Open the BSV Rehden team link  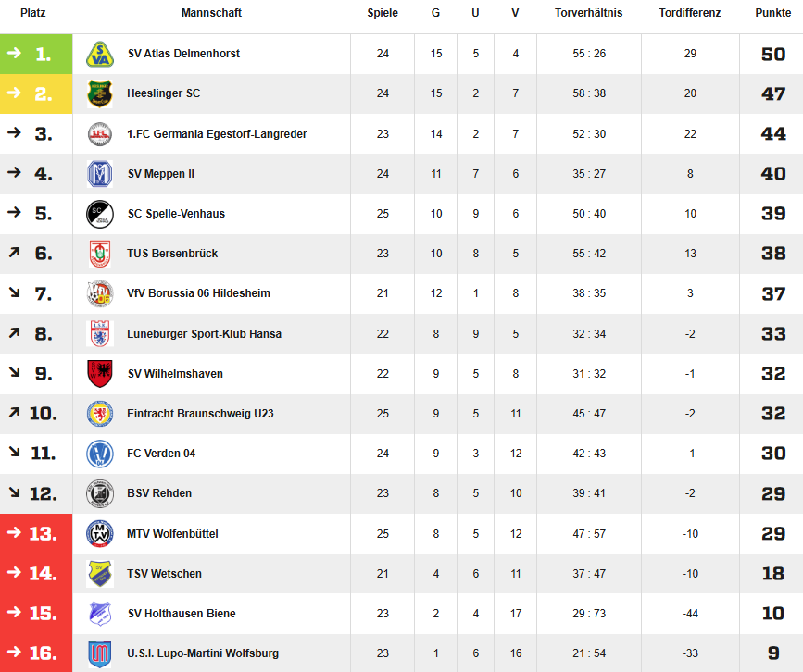(x=159, y=493)
